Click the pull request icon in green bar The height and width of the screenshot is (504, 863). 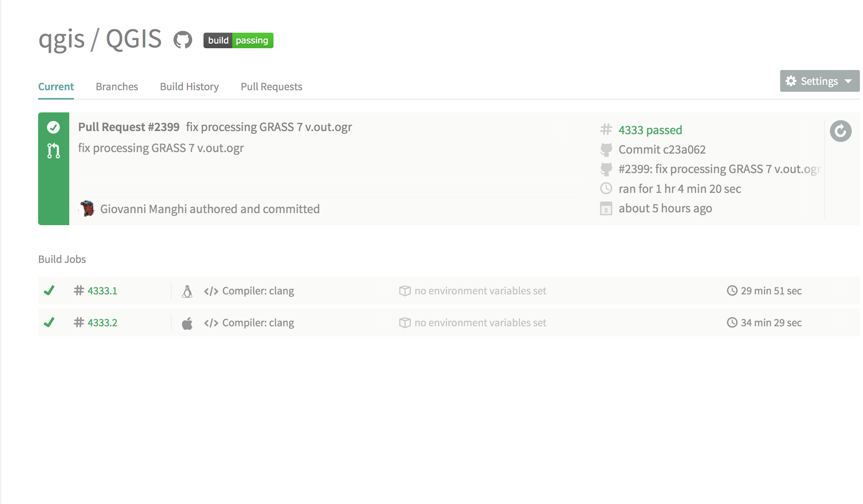(x=54, y=150)
